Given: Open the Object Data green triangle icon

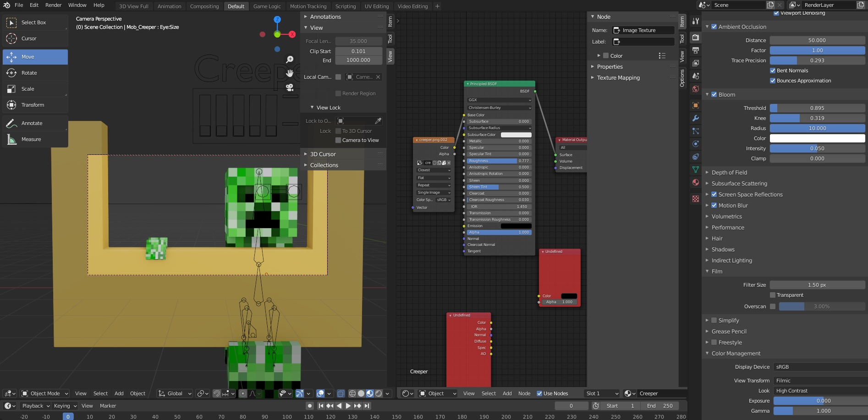Looking at the screenshot, I should [696, 169].
